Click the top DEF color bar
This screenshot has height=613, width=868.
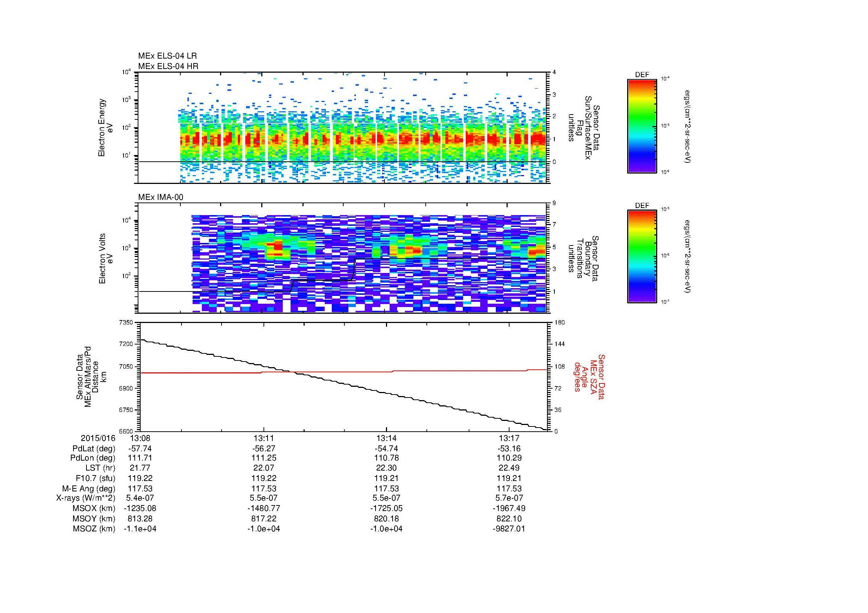642,126
